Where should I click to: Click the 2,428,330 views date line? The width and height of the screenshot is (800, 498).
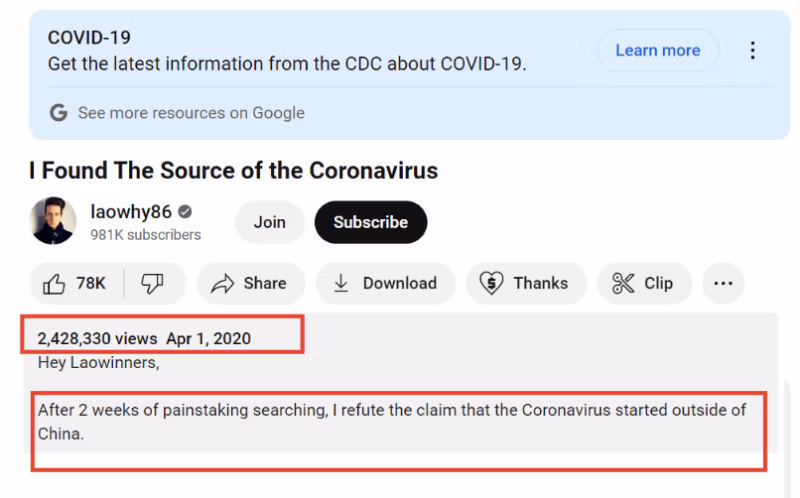(x=144, y=339)
